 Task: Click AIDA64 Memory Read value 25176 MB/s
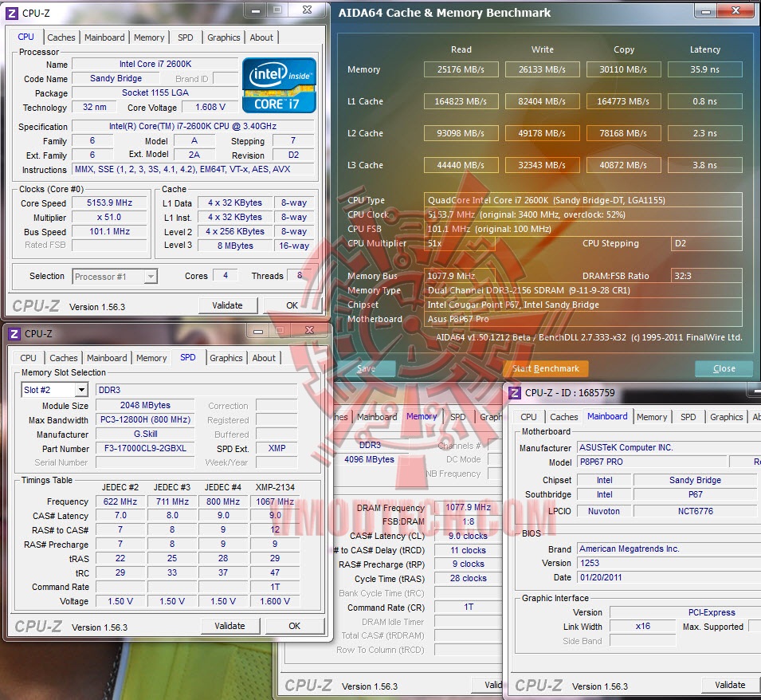[x=461, y=69]
